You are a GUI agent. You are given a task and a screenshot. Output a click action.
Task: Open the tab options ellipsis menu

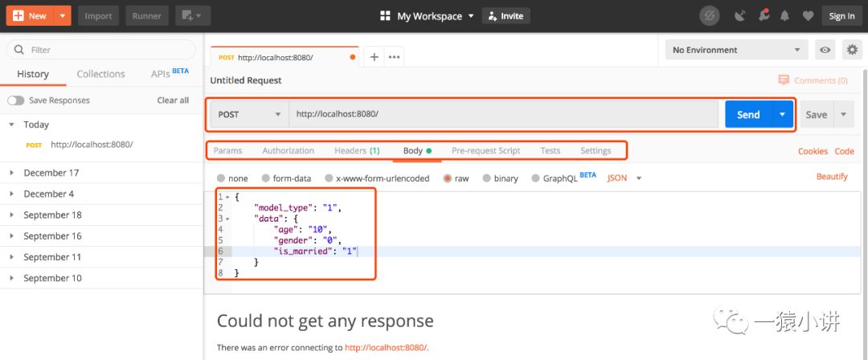(x=394, y=57)
